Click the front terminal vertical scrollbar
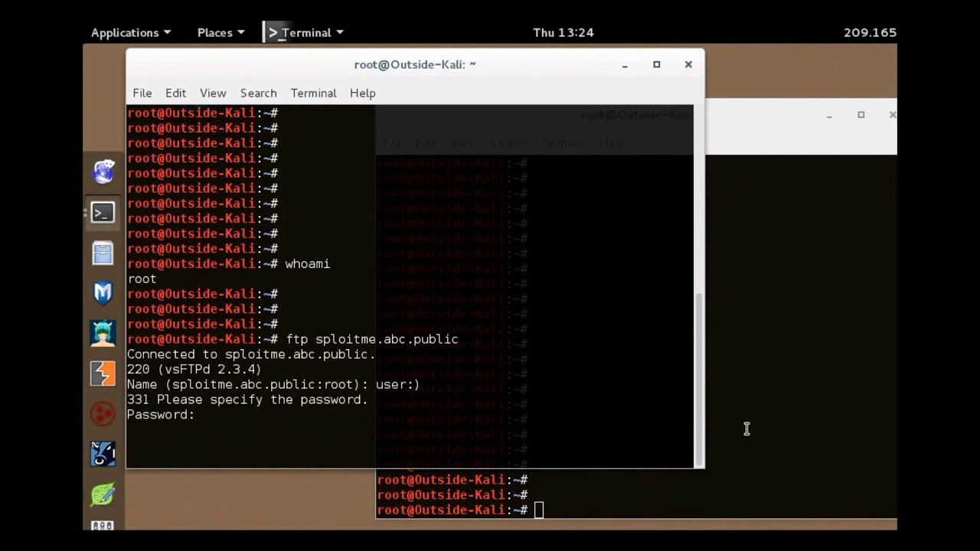 tap(698, 379)
